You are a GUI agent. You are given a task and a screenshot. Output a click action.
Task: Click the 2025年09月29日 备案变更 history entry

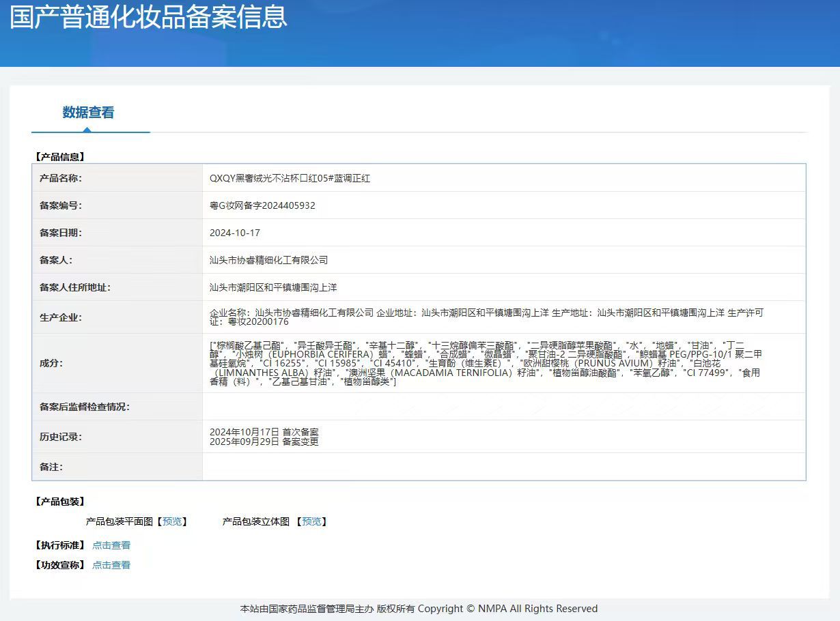(x=264, y=442)
